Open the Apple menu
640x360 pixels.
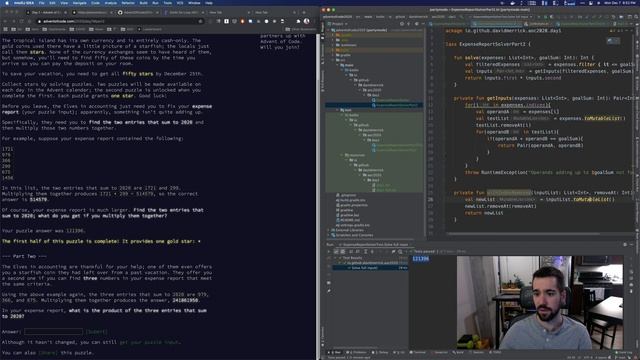coord(7,3)
